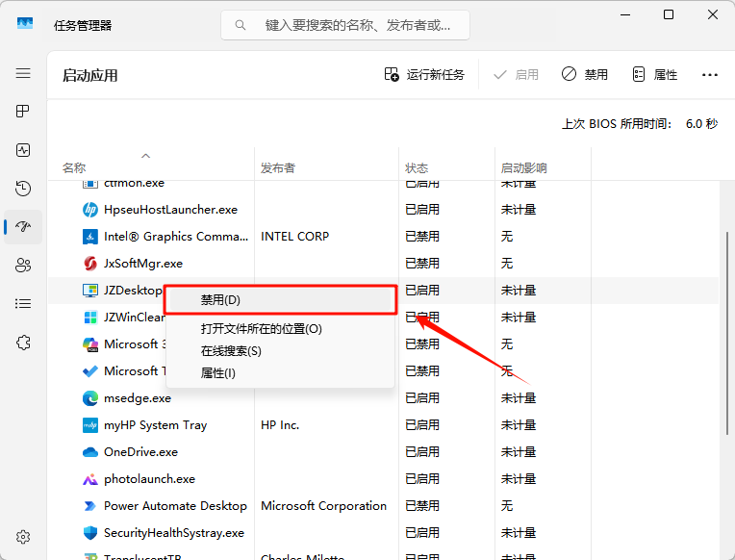Click JZDesktop monitor icon
Screen dimensions: 735x560
90,291
